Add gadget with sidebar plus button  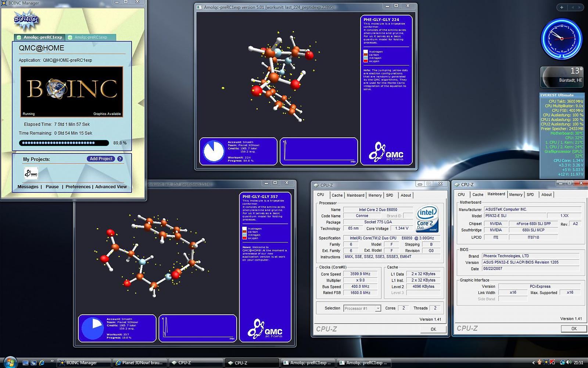click(x=562, y=7)
